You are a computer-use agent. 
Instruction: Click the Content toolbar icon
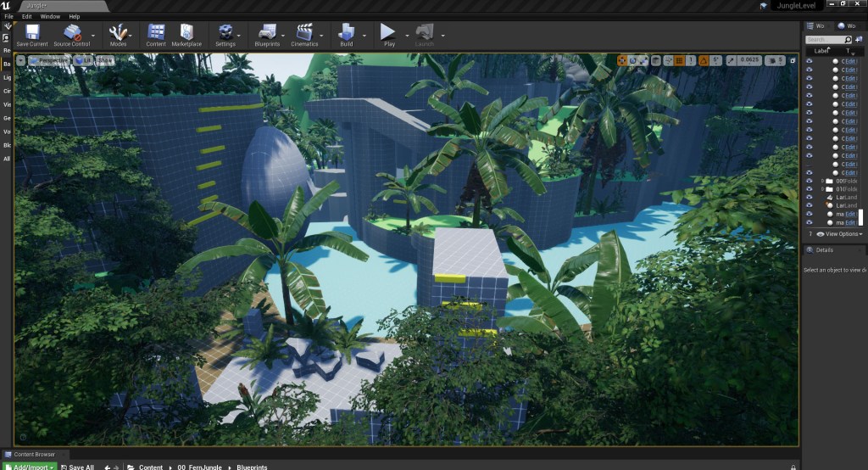pyautogui.click(x=156, y=34)
